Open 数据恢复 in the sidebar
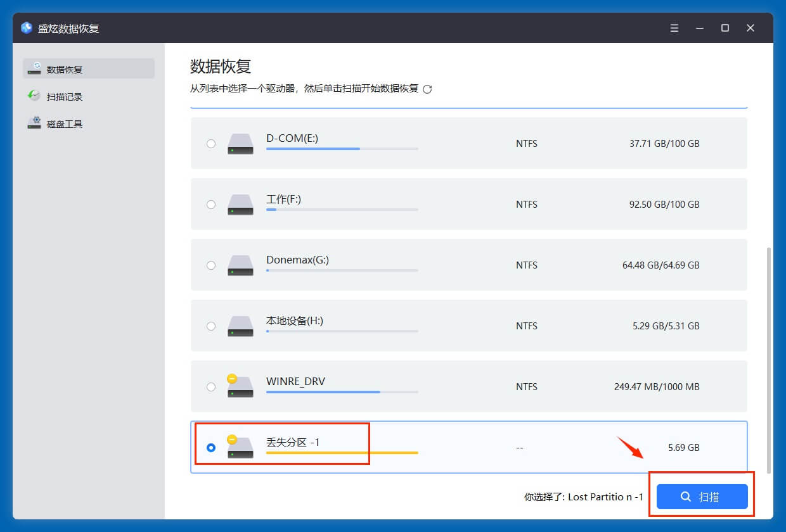 point(89,69)
